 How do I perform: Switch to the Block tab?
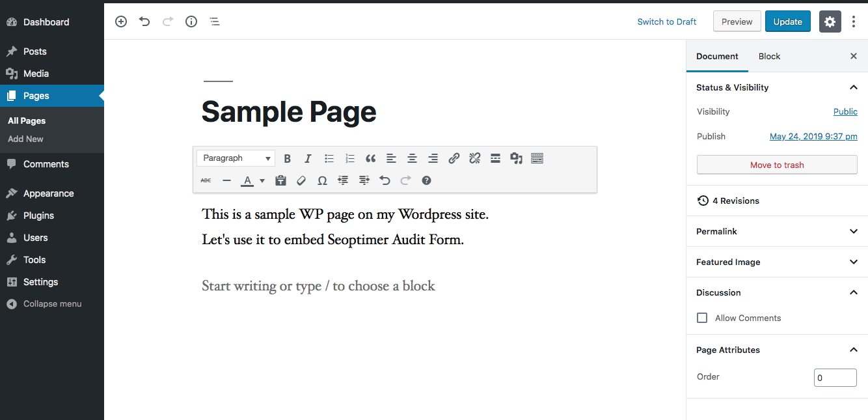click(x=769, y=57)
